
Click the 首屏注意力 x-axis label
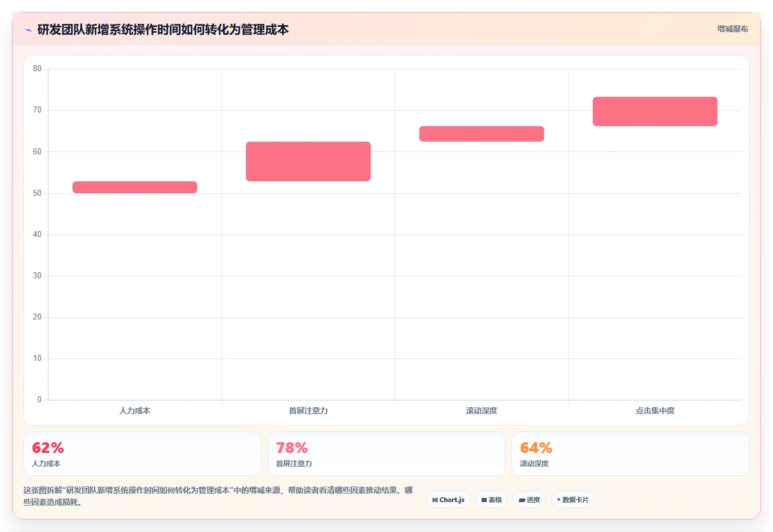tap(308, 411)
